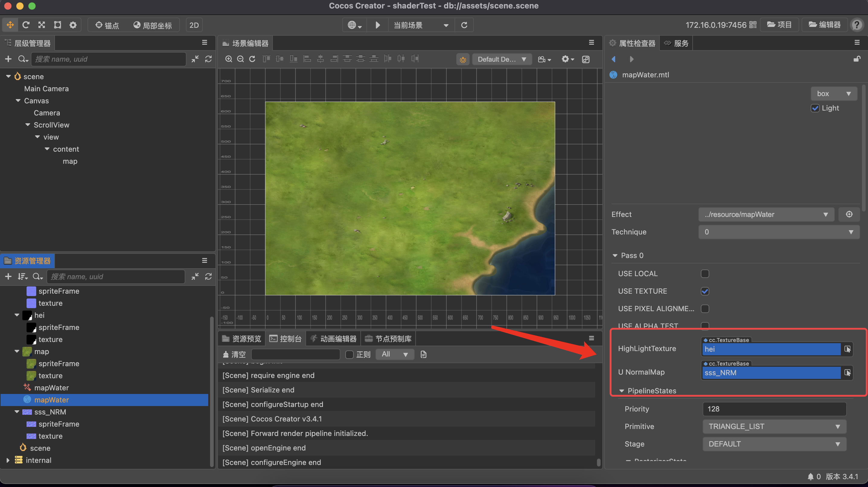
Task: Click the add asset plus icon
Action: (8, 276)
